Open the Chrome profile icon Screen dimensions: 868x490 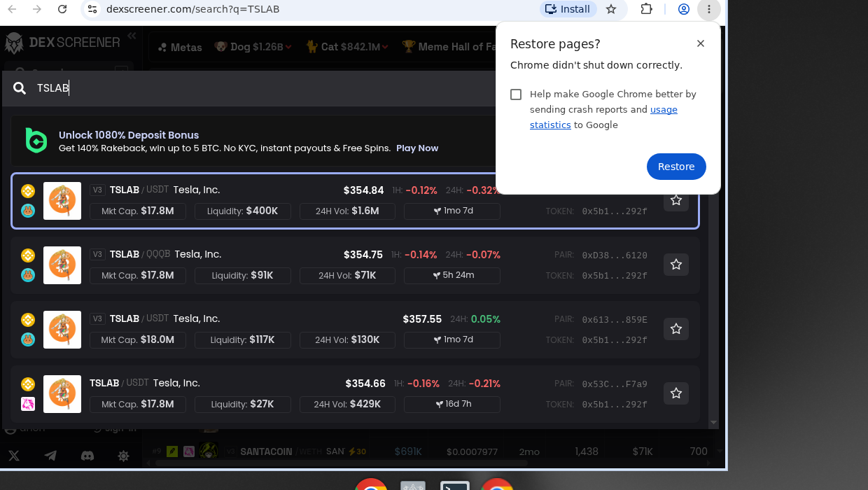[x=684, y=9]
